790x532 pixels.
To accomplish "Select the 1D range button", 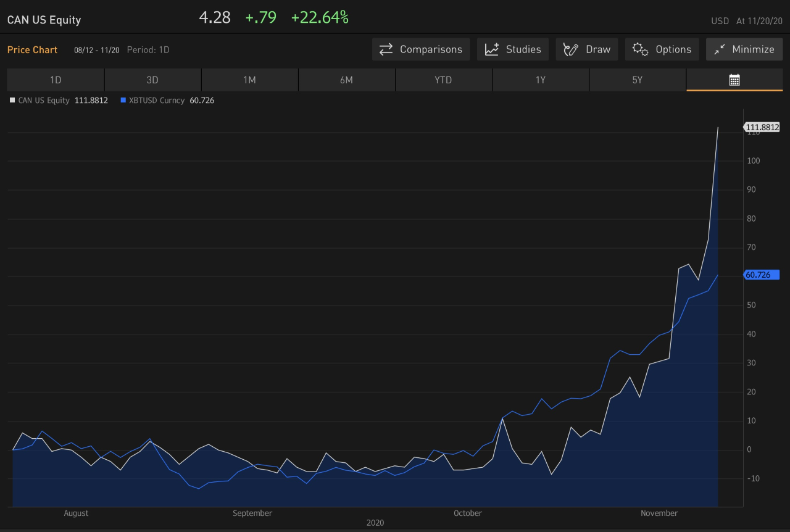I will pos(55,80).
